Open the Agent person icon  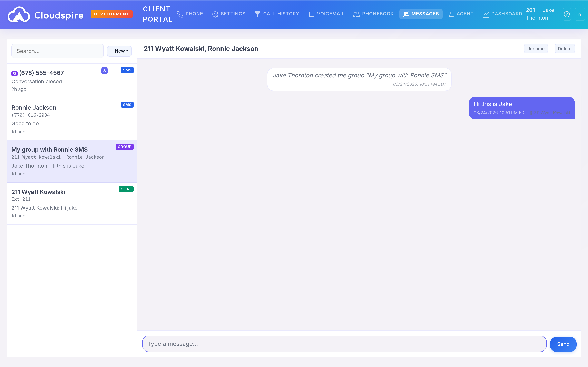point(451,14)
